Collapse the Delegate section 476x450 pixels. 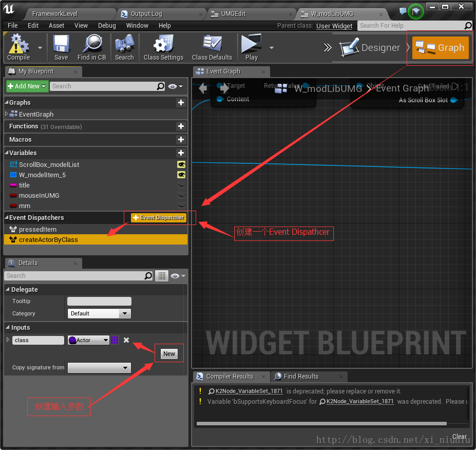[x=8, y=289]
